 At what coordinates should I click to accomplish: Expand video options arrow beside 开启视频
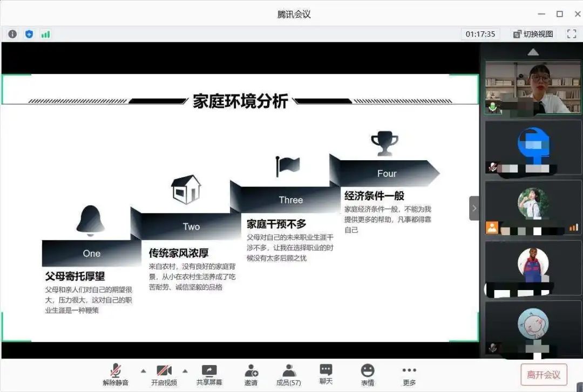[185, 371]
